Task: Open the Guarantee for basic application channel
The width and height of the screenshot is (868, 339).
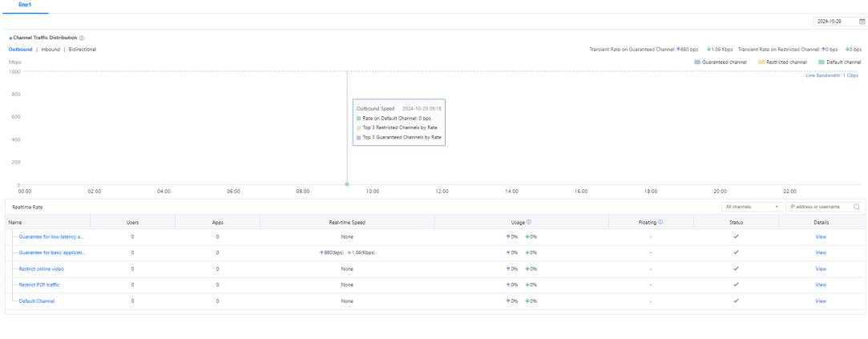Action: pos(51,252)
